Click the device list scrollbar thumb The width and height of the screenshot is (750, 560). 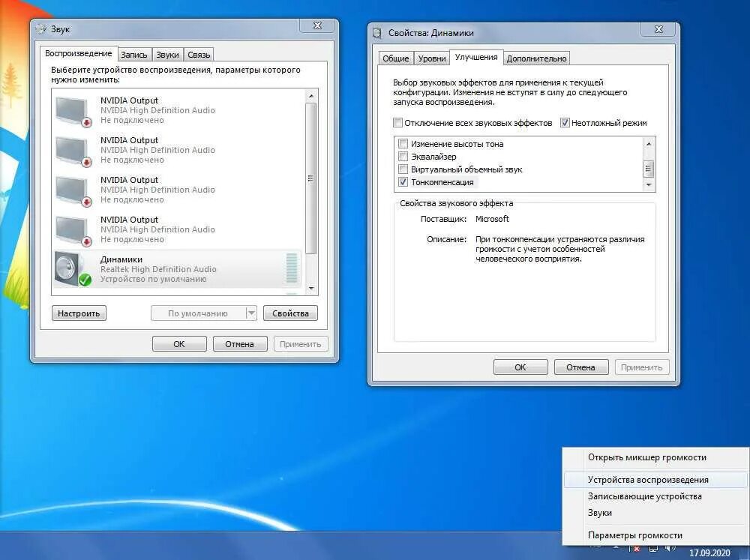point(311,178)
